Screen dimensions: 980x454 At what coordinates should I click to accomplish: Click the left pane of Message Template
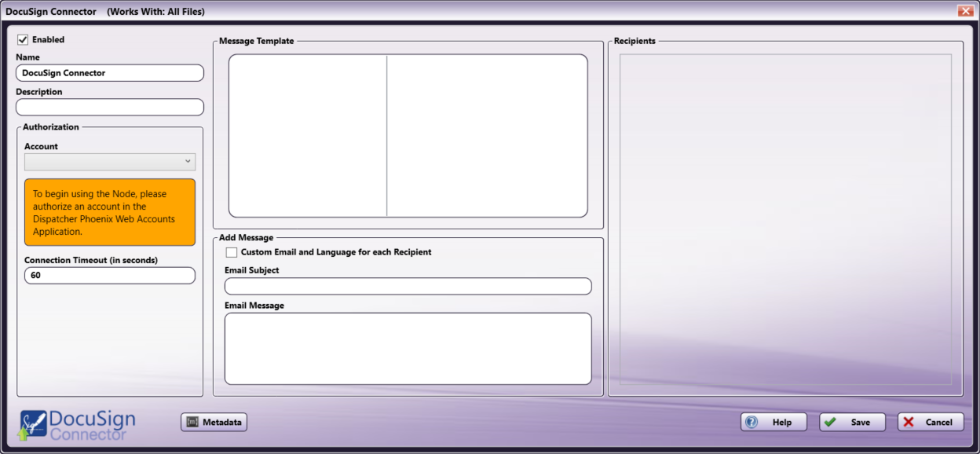pyautogui.click(x=308, y=136)
